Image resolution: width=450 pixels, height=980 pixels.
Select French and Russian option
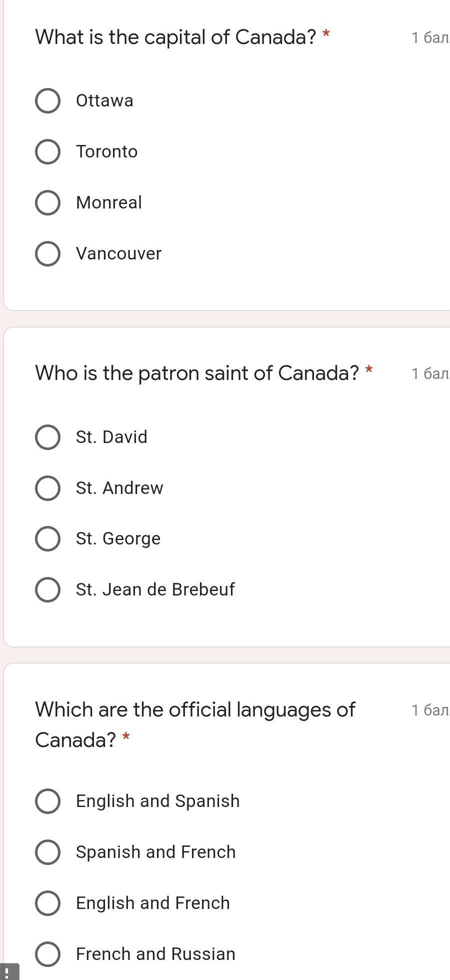[x=48, y=954]
